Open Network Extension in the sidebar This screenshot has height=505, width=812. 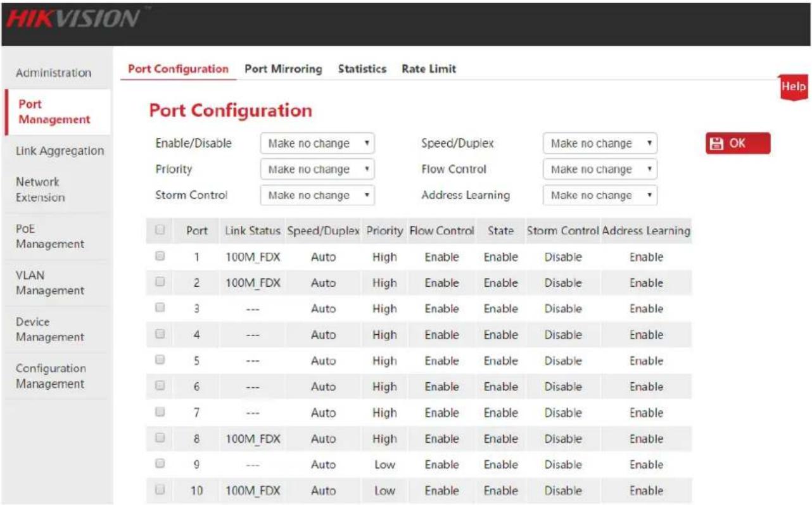tap(40, 189)
